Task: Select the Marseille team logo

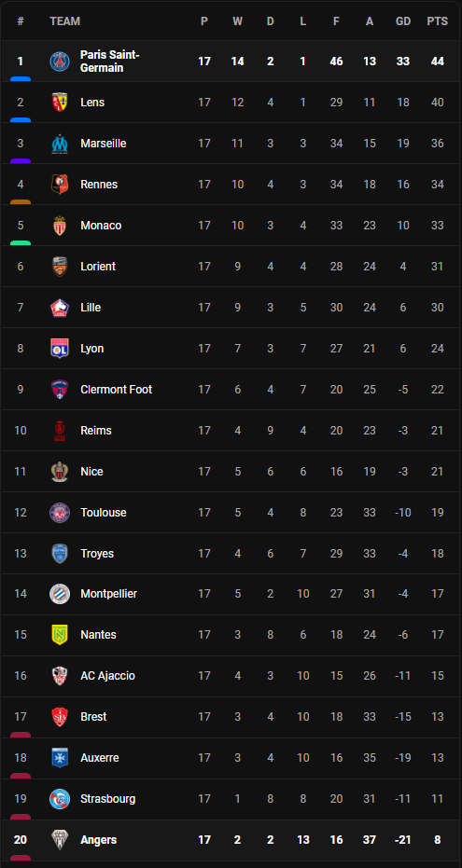Action: point(60,144)
